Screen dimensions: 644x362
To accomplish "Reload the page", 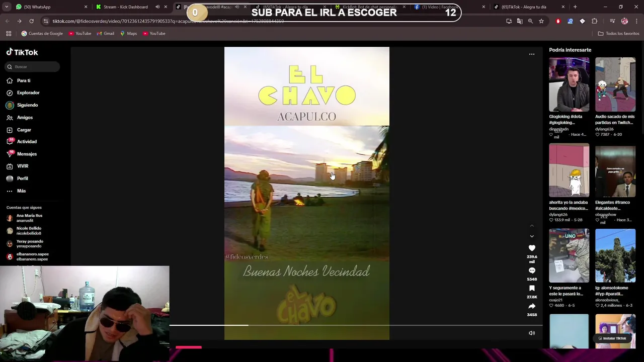I will click(31, 21).
